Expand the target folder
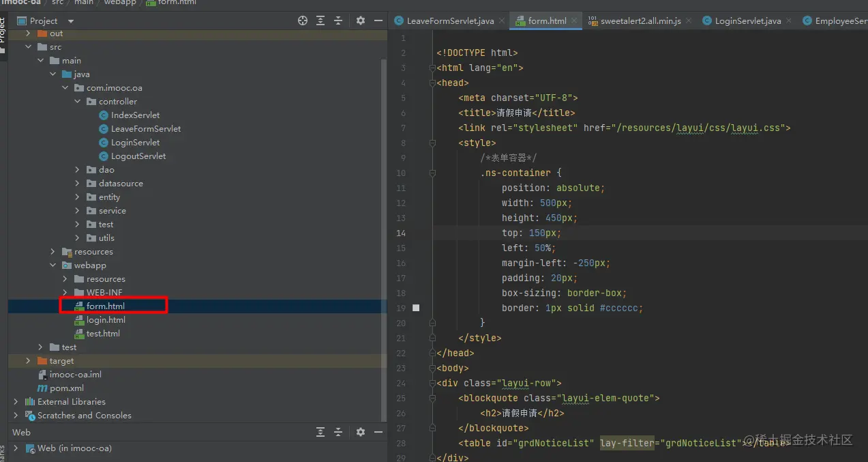The image size is (868, 462). coord(28,361)
